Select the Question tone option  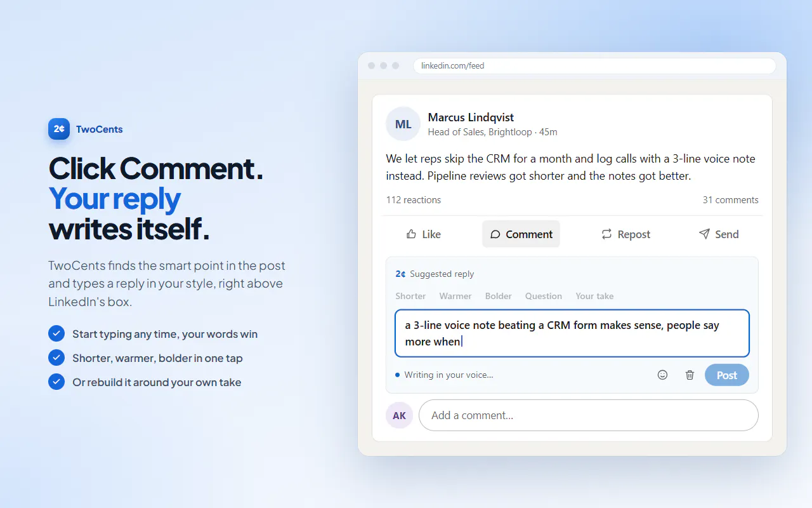pos(544,296)
